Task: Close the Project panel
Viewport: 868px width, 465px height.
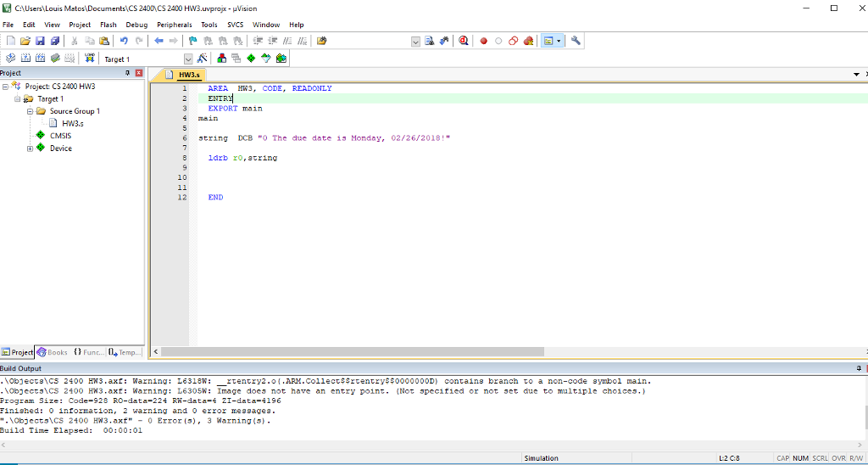Action: [138, 73]
